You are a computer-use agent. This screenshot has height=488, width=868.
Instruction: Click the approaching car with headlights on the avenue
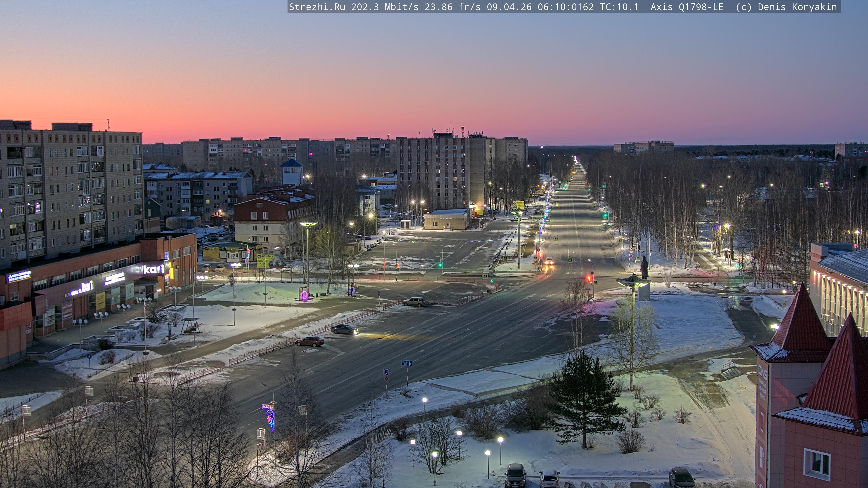point(549,261)
